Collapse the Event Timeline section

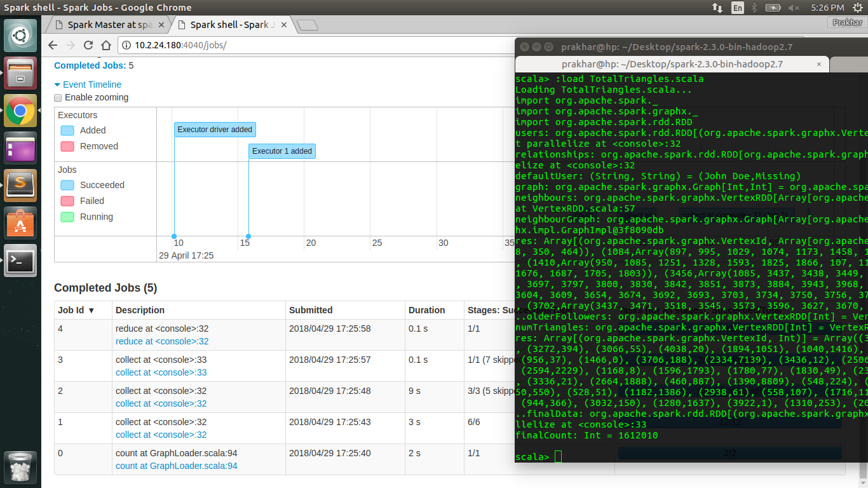88,85
